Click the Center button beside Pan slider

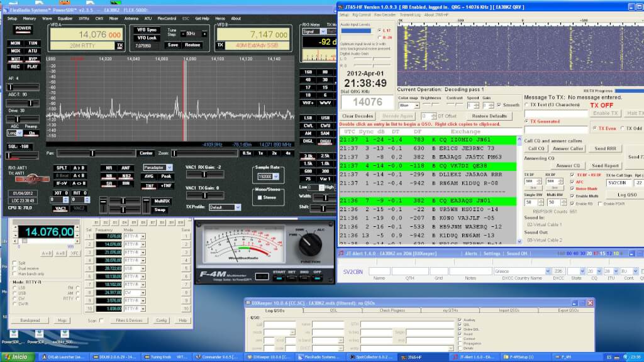click(x=146, y=153)
